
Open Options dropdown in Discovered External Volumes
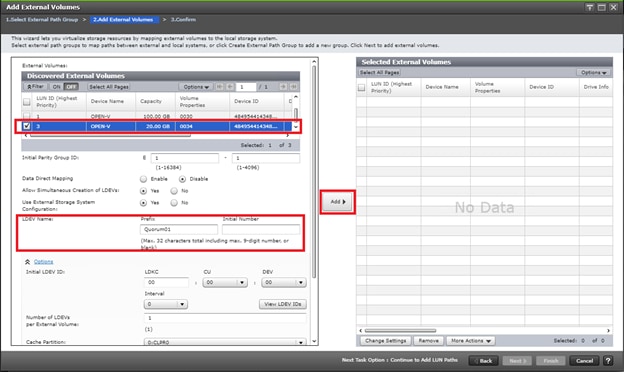coord(195,87)
